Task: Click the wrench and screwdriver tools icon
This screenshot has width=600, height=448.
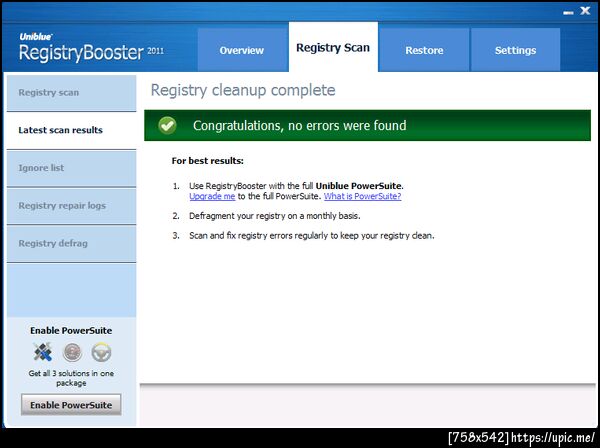Action: (x=42, y=352)
